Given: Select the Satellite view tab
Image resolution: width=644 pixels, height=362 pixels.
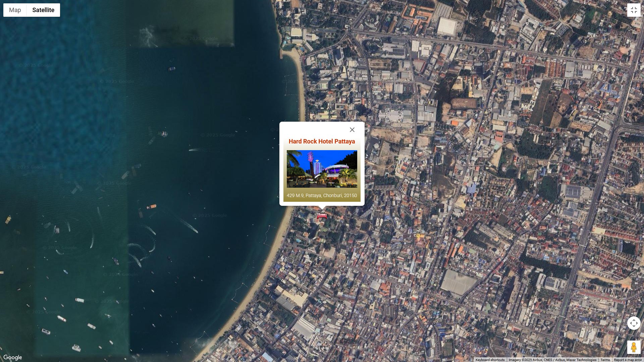Looking at the screenshot, I should pos(43,10).
